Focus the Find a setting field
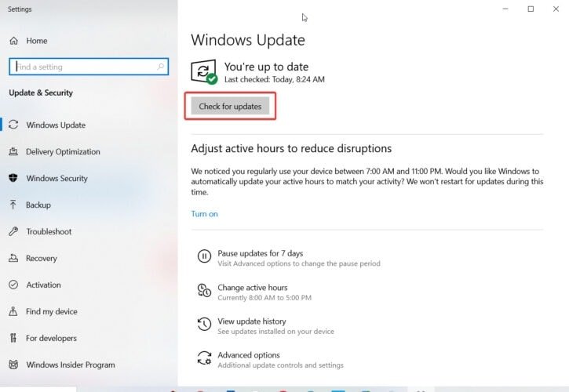The width and height of the screenshot is (569, 392). click(89, 67)
